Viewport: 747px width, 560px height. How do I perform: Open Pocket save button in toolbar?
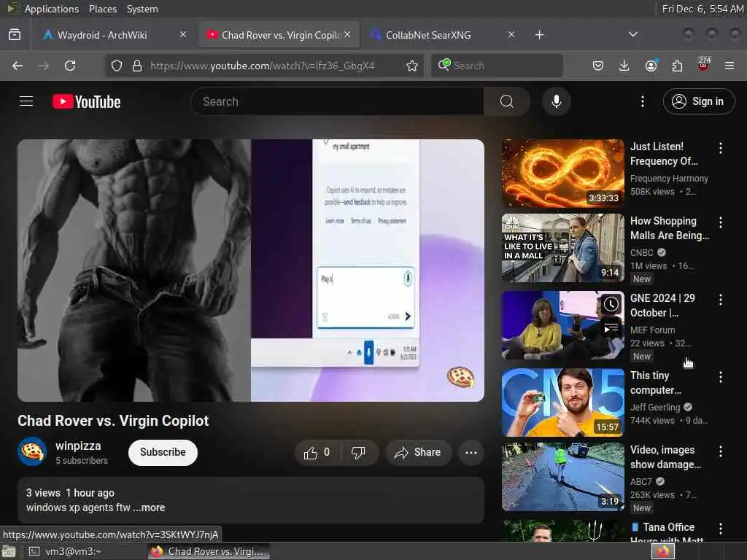598,66
